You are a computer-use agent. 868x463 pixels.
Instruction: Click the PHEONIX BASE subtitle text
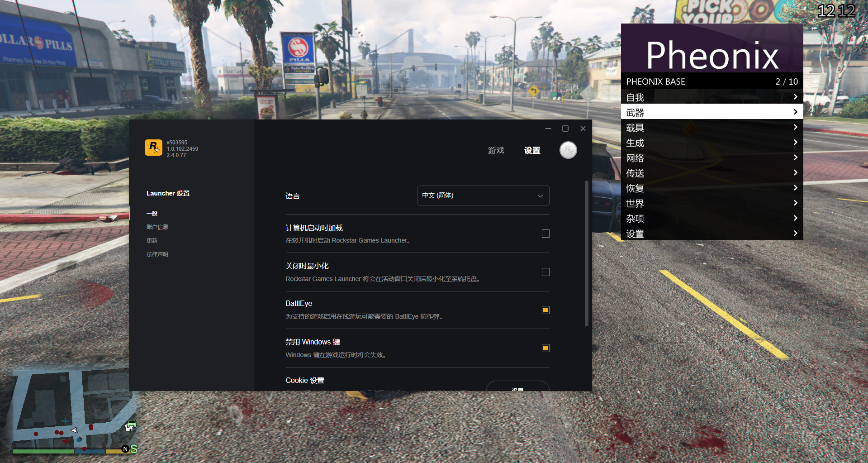coord(655,82)
